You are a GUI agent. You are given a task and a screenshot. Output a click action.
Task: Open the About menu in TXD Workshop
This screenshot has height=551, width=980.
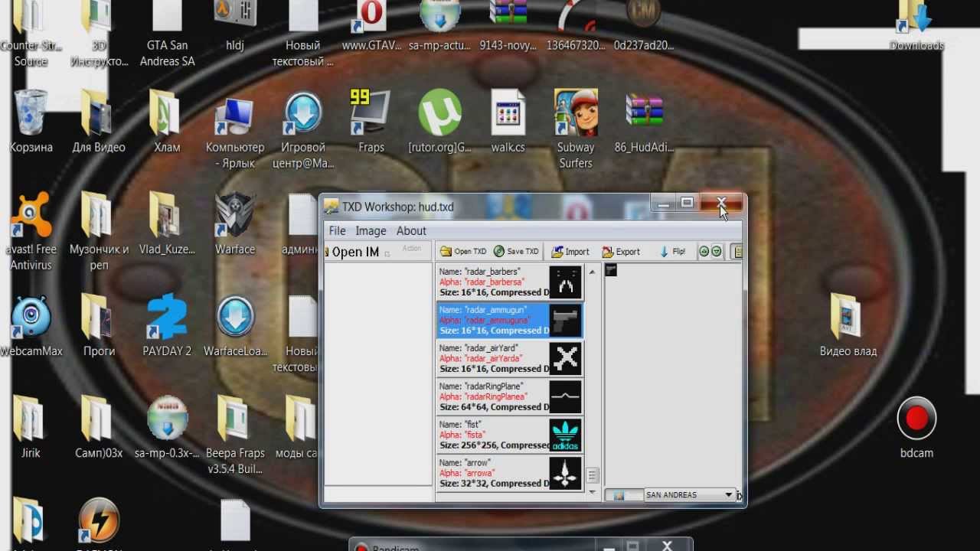point(411,230)
